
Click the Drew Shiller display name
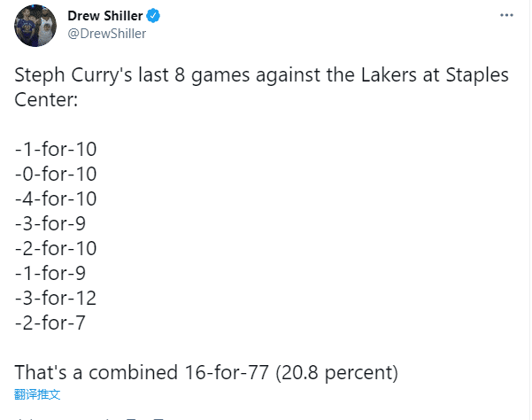pos(105,16)
